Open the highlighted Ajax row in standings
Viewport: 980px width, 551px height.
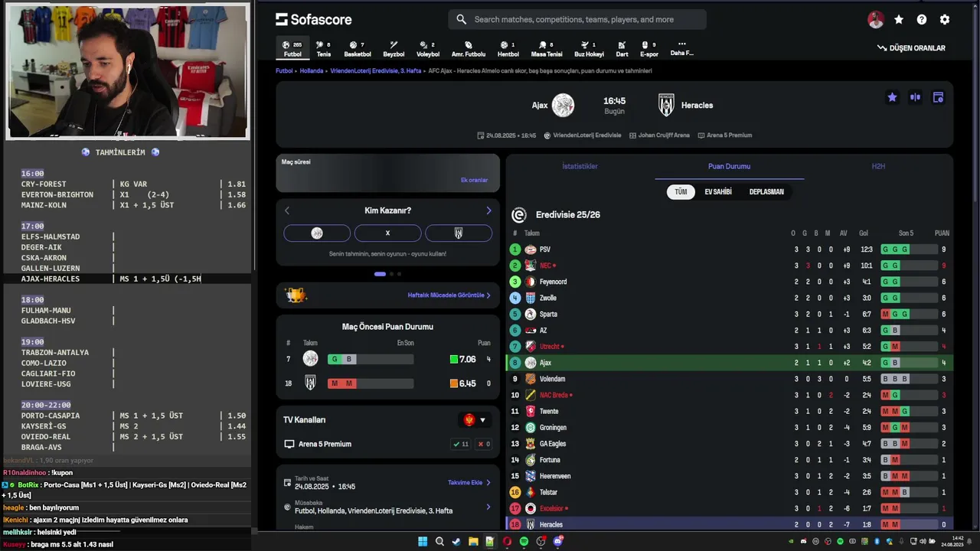pyautogui.click(x=729, y=363)
